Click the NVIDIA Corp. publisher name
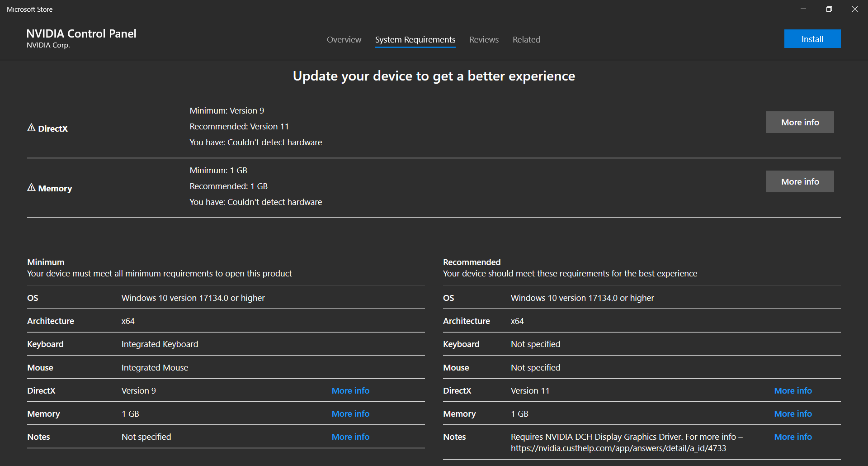Screen dimensions: 868x466 coord(48,45)
